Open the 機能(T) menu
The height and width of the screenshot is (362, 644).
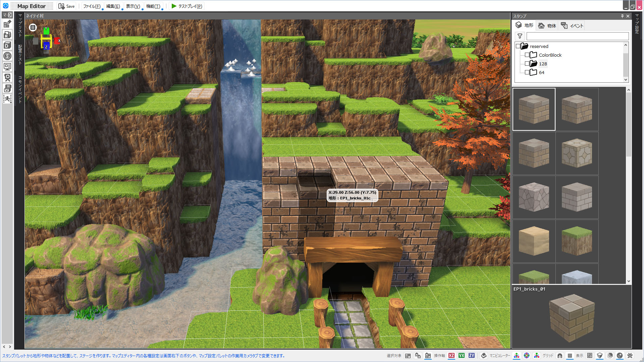(x=153, y=6)
